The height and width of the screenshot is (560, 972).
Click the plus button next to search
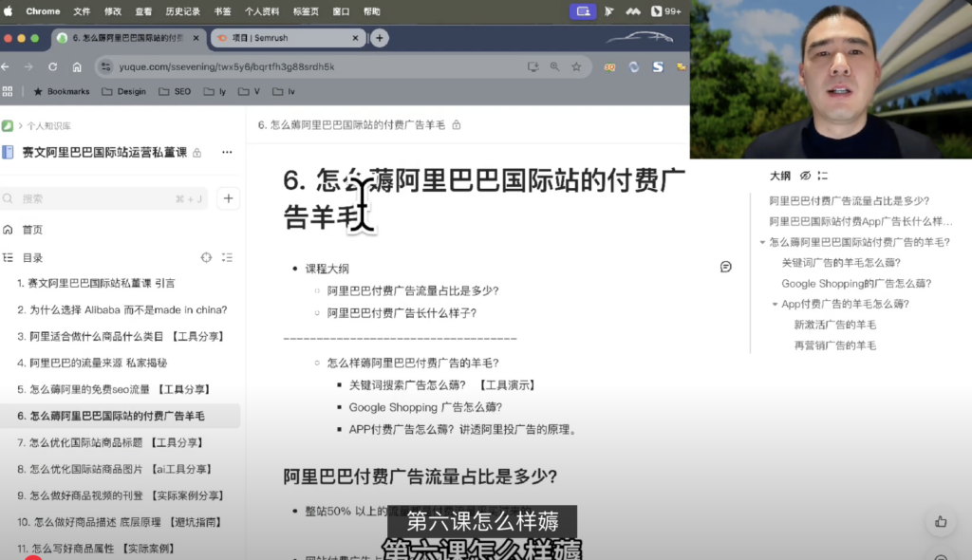pyautogui.click(x=228, y=198)
